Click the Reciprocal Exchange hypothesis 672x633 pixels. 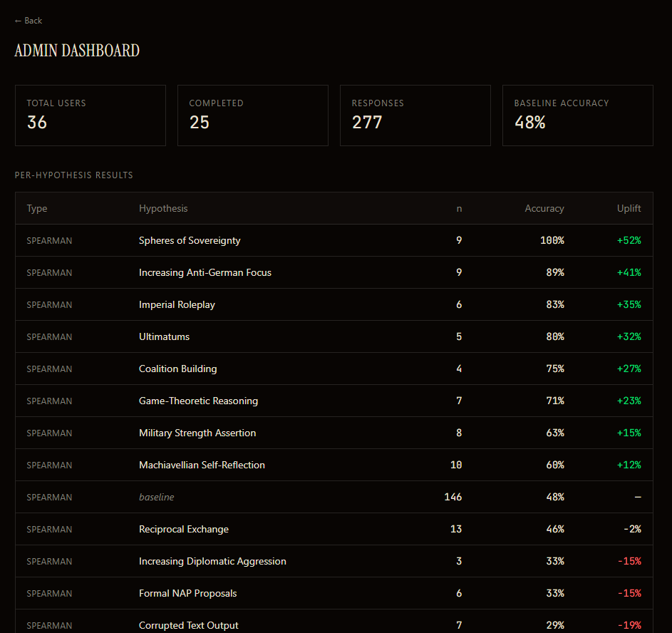click(184, 529)
